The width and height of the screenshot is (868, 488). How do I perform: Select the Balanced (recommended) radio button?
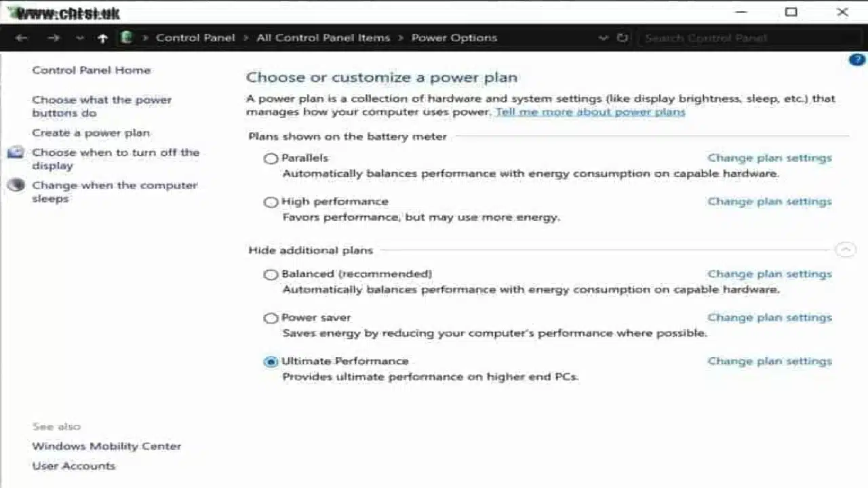pos(271,274)
